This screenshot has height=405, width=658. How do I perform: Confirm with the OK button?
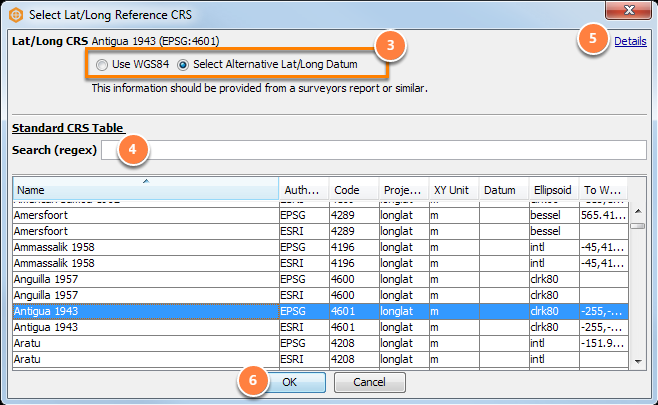pos(289,382)
